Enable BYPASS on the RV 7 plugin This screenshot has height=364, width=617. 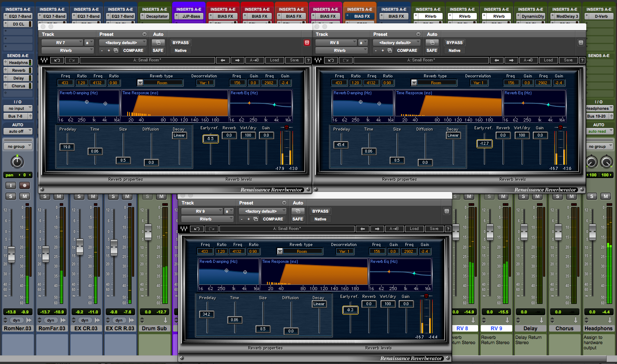[x=180, y=42]
